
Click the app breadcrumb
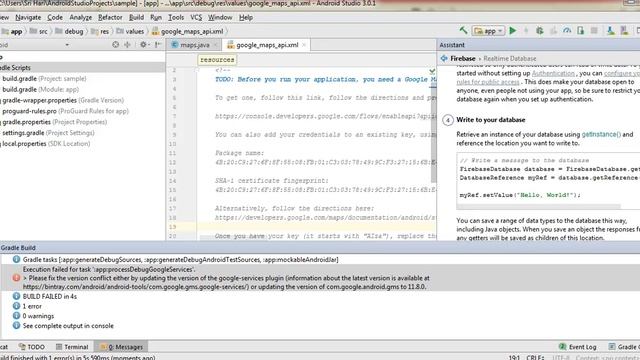(12, 31)
